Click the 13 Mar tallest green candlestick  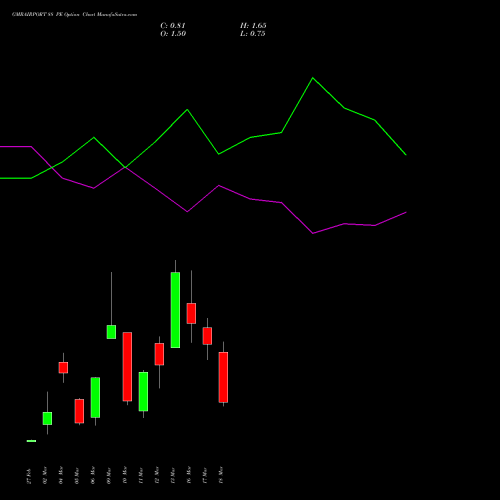coord(175,310)
